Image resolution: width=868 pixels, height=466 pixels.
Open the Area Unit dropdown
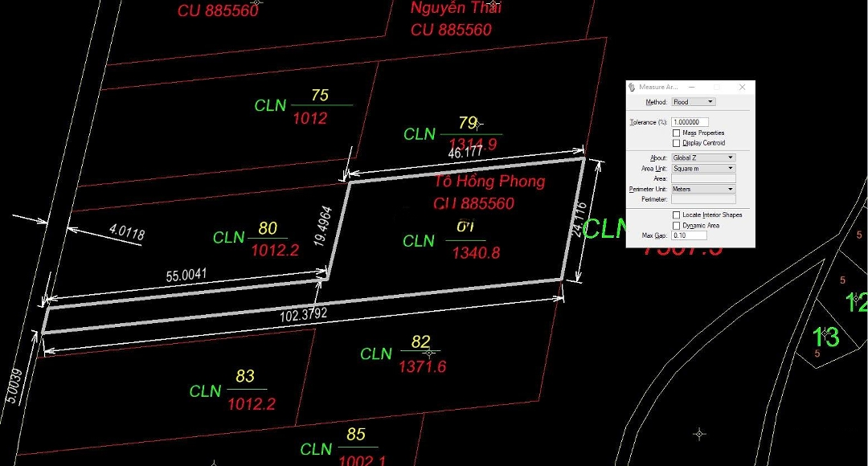[x=703, y=169]
